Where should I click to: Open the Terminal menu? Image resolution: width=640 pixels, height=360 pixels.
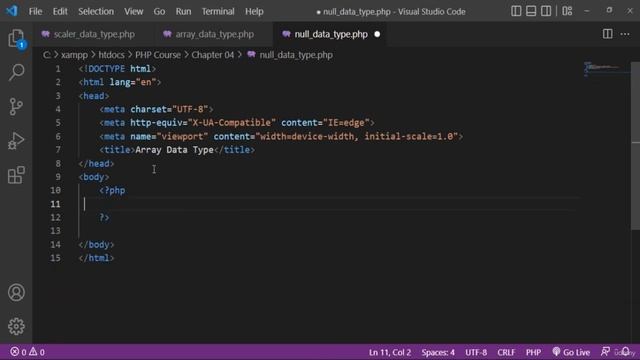(218, 11)
